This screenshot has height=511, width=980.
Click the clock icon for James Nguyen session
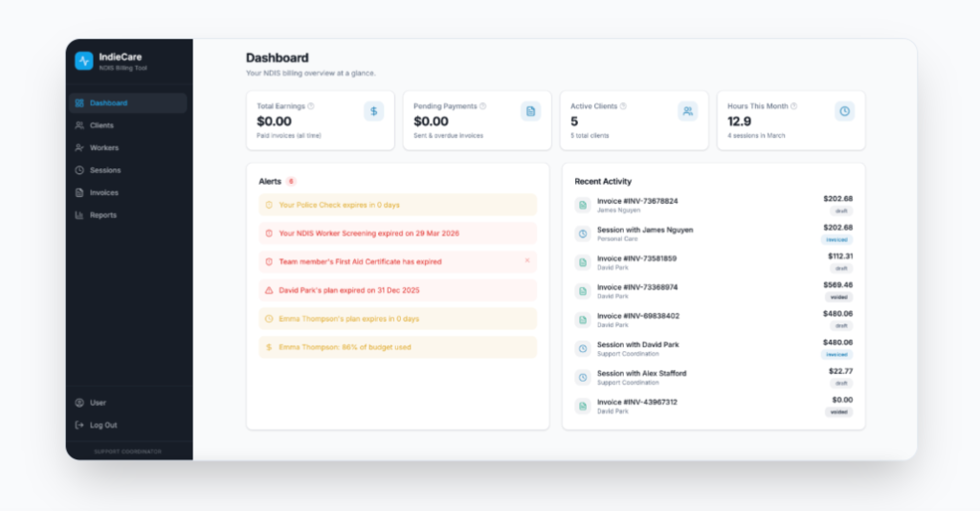[x=583, y=233]
